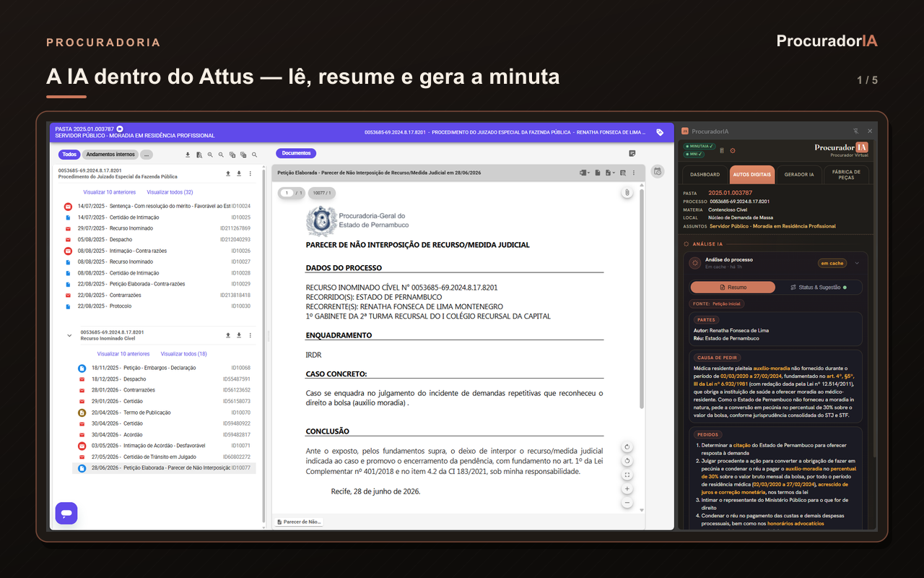Collapse the Recurso Inominado Cível section

[69, 335]
